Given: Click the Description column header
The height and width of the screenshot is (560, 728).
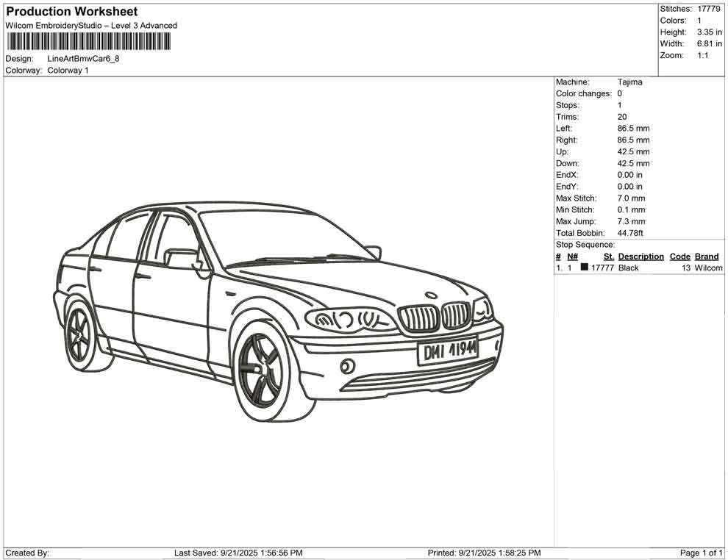Looking at the screenshot, I should tap(640, 256).
